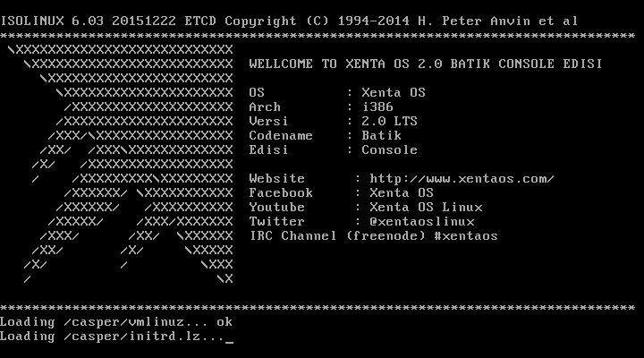Click the http://www.xentaos.com/ website URL

click(x=462, y=179)
